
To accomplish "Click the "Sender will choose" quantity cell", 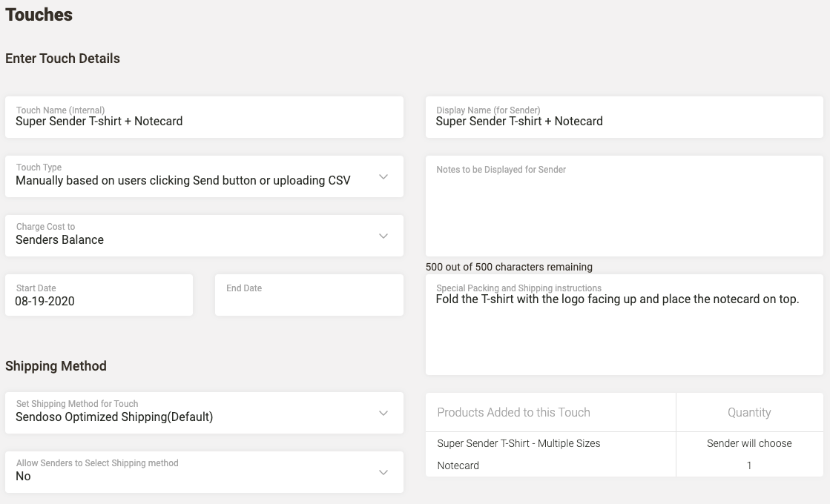I will point(749,443).
